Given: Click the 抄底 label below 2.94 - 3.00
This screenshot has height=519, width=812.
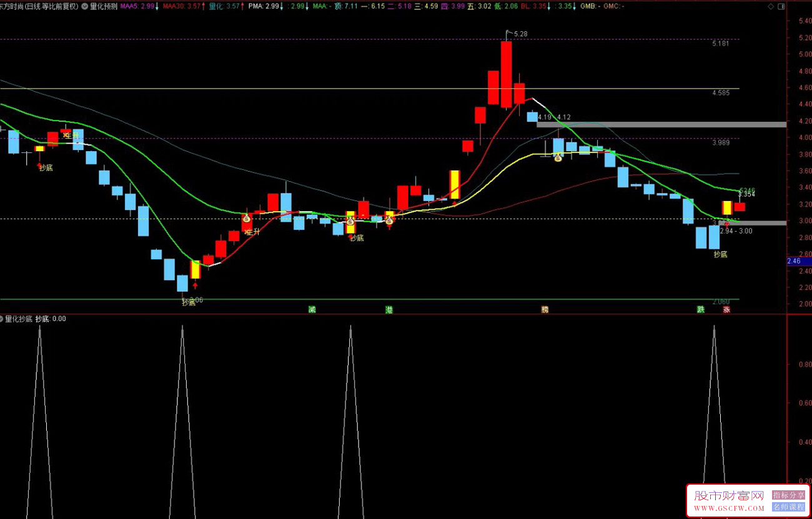Looking at the screenshot, I should click(720, 254).
